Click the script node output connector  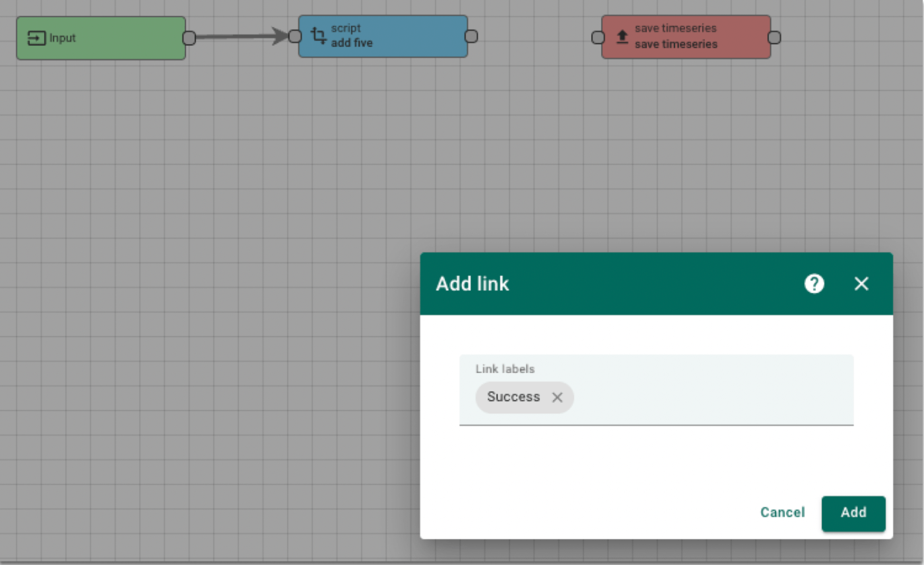click(x=471, y=36)
